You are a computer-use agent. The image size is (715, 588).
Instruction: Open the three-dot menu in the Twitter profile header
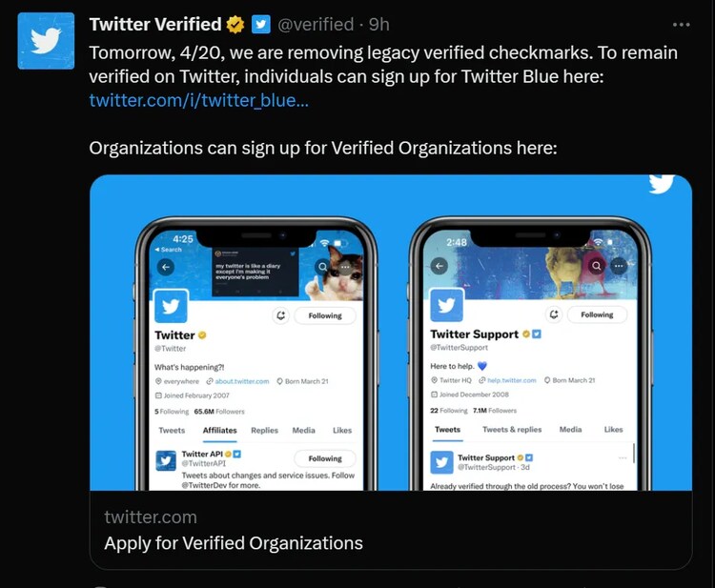point(345,268)
